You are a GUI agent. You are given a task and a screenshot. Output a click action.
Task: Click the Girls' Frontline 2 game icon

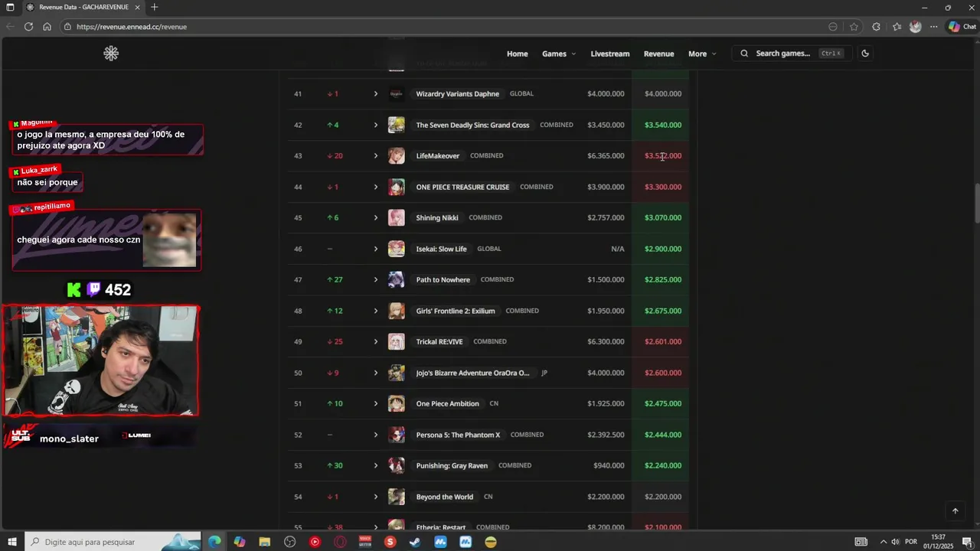396,311
